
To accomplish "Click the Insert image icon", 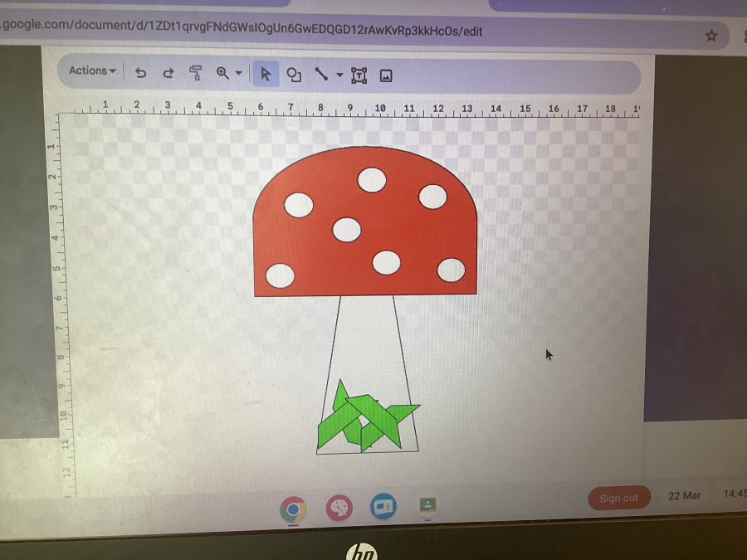I will 386,76.
